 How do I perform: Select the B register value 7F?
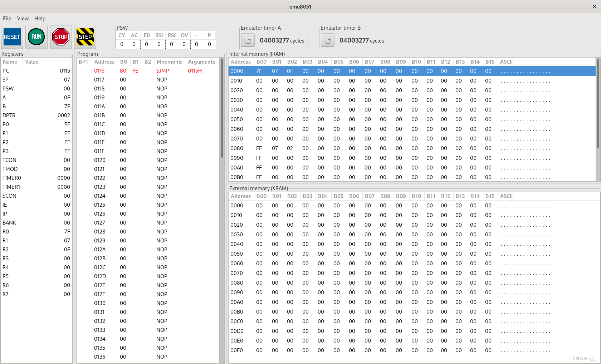67,107
